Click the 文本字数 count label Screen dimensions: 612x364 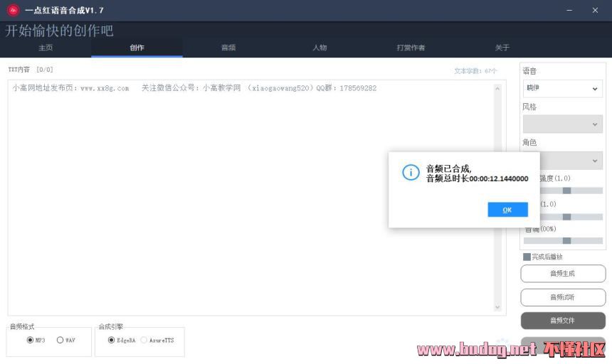(475, 71)
